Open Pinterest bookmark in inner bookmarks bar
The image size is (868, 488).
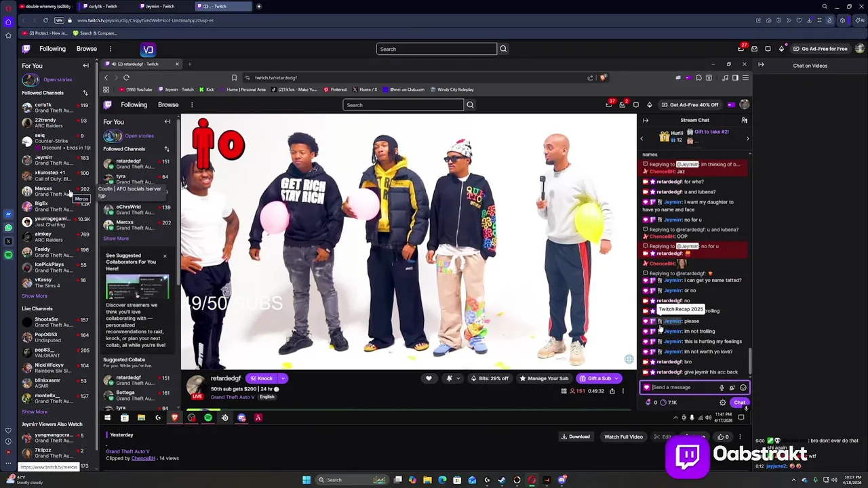336,89
